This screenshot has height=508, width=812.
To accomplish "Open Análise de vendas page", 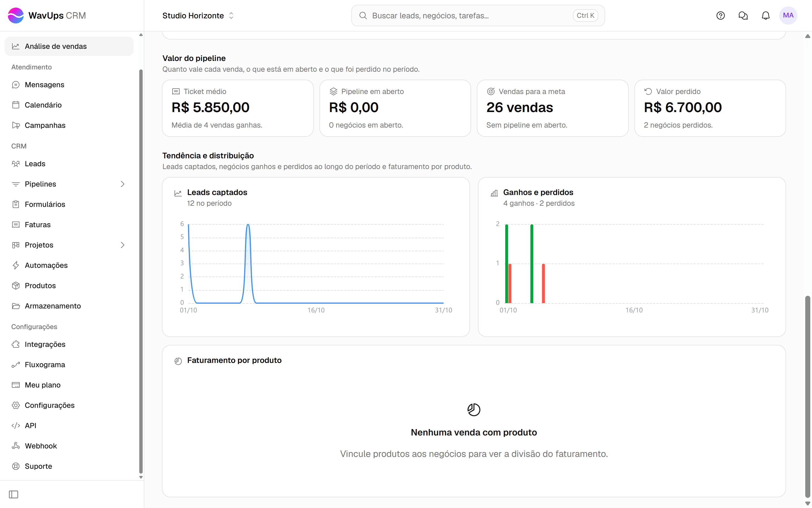I will tap(69, 46).
